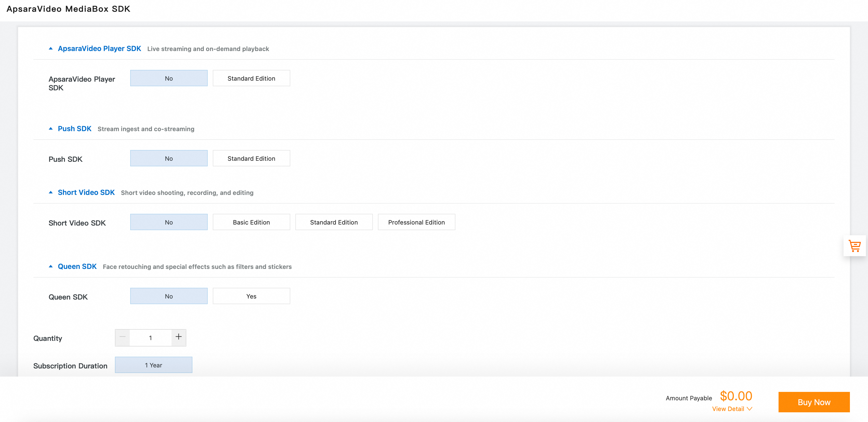Collapse the ApsaraVideo Player SDK section arrow
Screen dimensions: 868x422
(51, 48)
